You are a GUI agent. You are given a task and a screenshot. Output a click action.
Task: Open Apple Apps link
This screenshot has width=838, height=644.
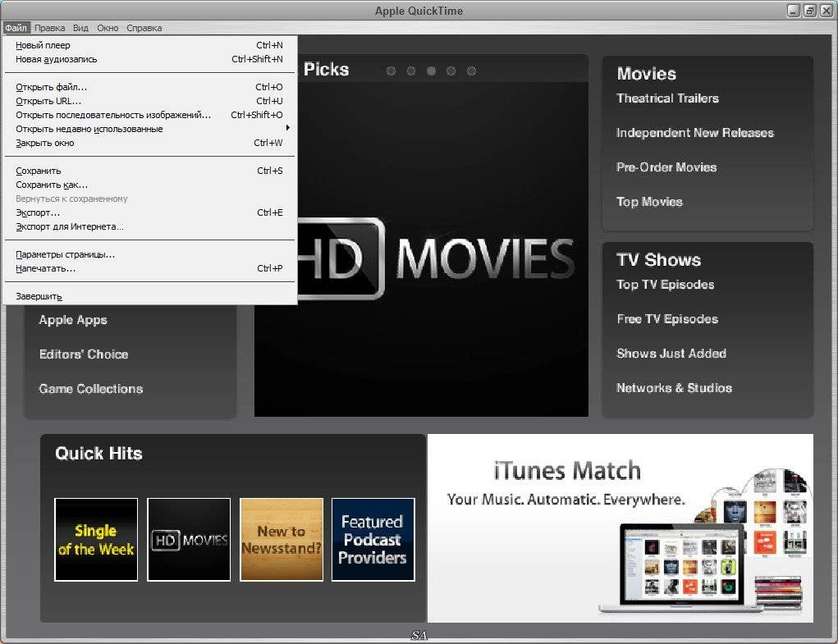click(73, 320)
